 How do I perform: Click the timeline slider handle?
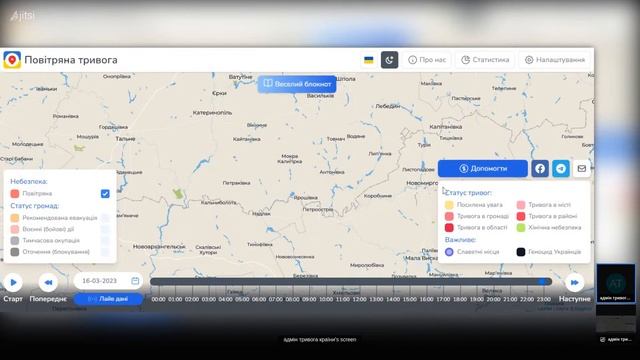(542, 281)
